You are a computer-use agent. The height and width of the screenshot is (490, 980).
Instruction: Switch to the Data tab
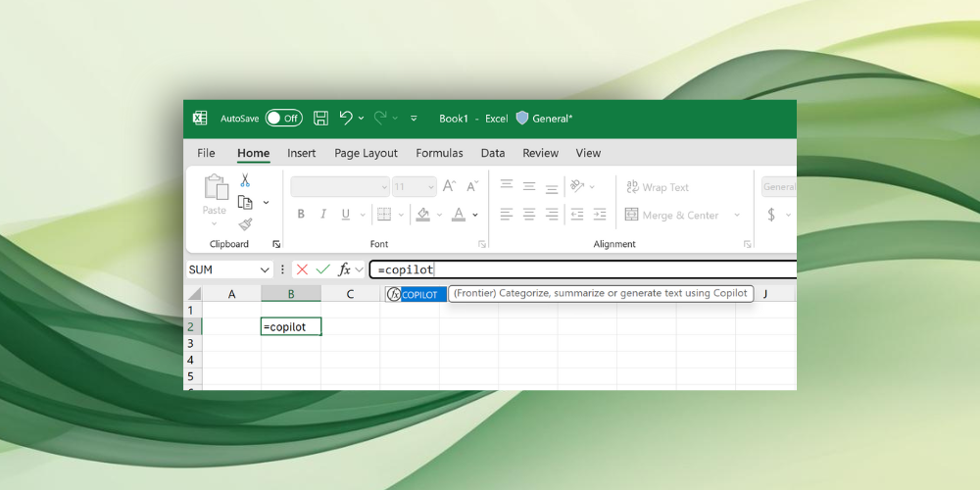tap(493, 153)
